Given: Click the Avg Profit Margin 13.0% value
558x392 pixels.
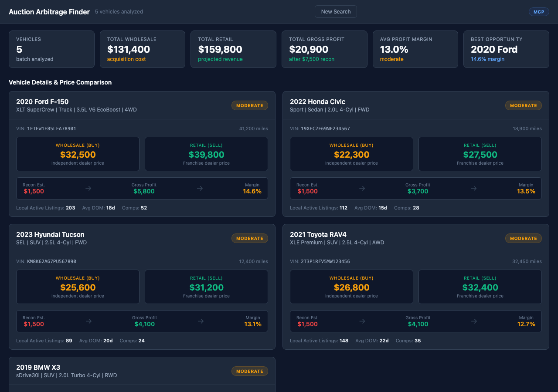Looking at the screenshot, I should (394, 50).
